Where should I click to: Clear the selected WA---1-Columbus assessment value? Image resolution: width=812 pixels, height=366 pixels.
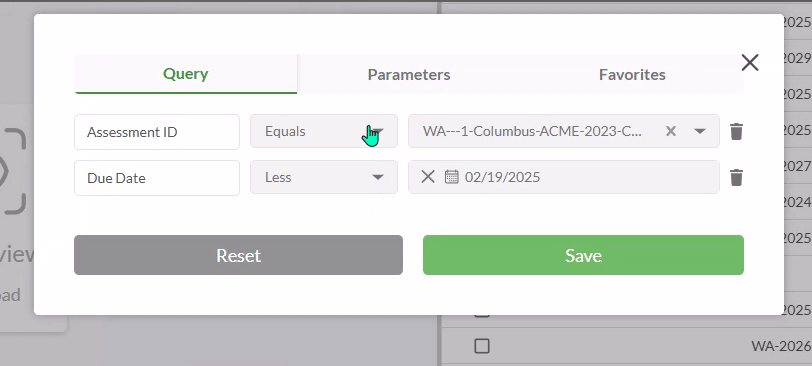point(671,131)
